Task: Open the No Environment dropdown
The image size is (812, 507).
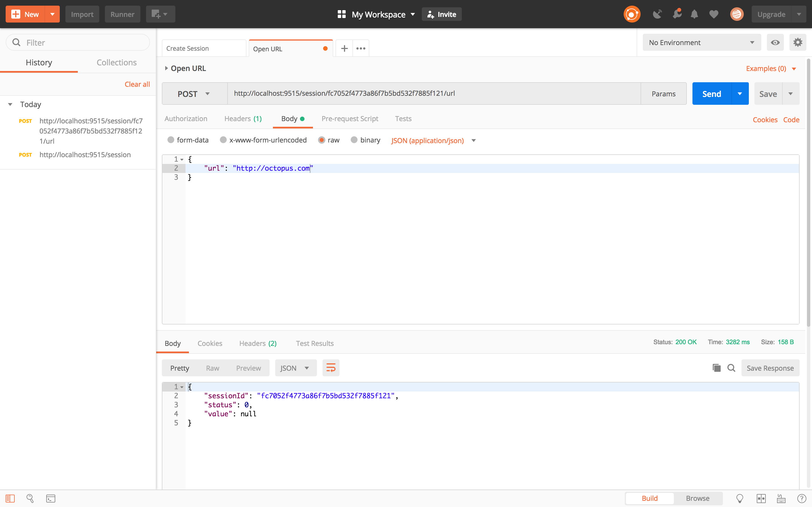Action: coord(701,43)
